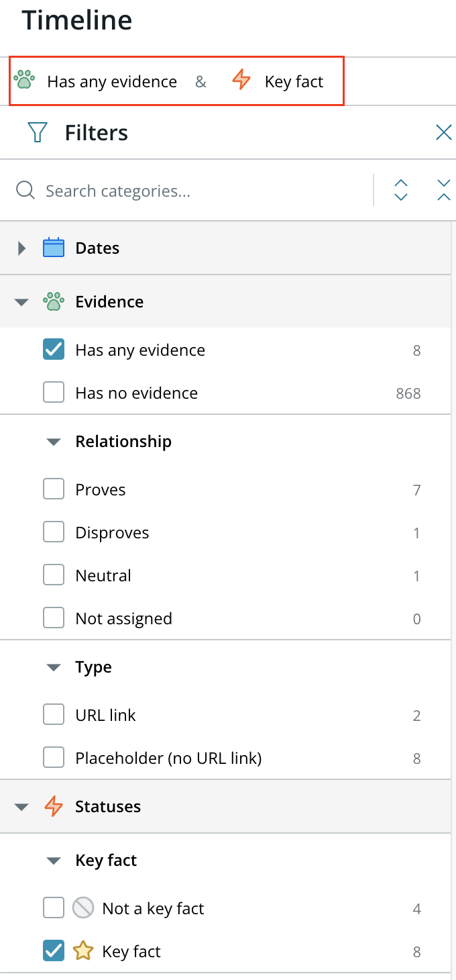The height and width of the screenshot is (980, 456).
Task: Click the magnifier search icon
Action: (x=25, y=191)
